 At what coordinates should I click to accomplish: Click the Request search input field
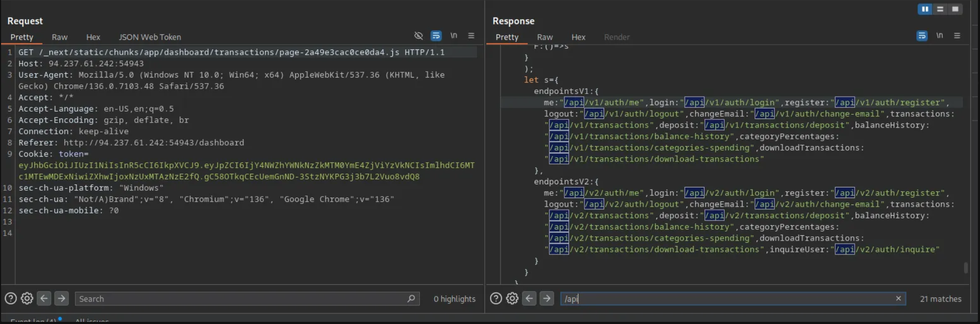coord(247,299)
